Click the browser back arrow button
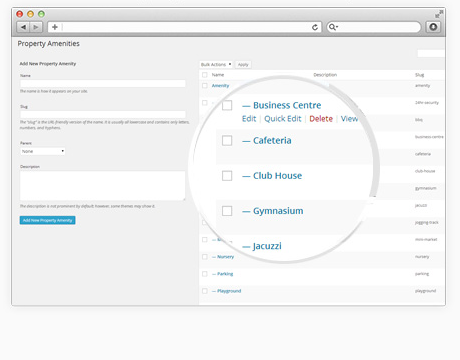The width and height of the screenshot is (460, 360). [23, 27]
